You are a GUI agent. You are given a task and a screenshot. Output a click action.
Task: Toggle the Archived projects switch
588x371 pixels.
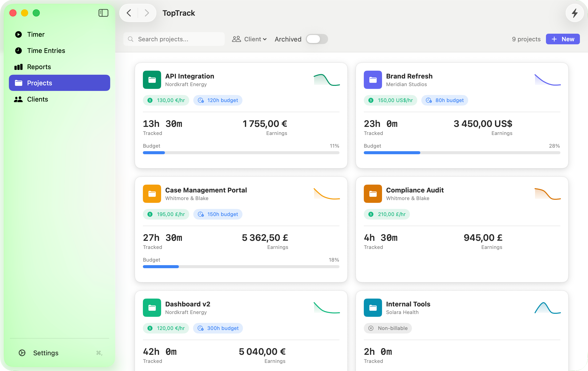317,39
